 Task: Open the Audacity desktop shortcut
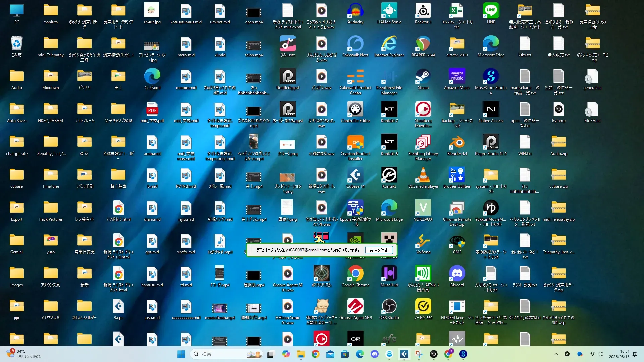[x=355, y=12]
